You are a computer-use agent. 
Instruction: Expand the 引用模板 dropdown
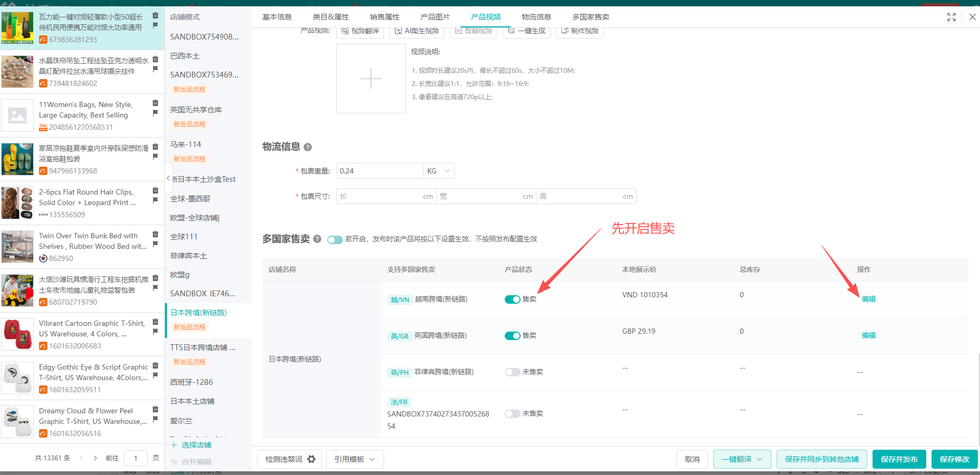[355, 459]
